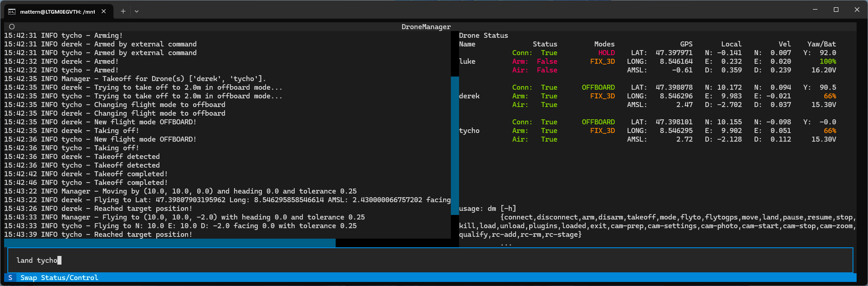Image resolution: width=868 pixels, height=286 pixels.
Task: Click the DroneManager title text
Action: (x=426, y=27)
